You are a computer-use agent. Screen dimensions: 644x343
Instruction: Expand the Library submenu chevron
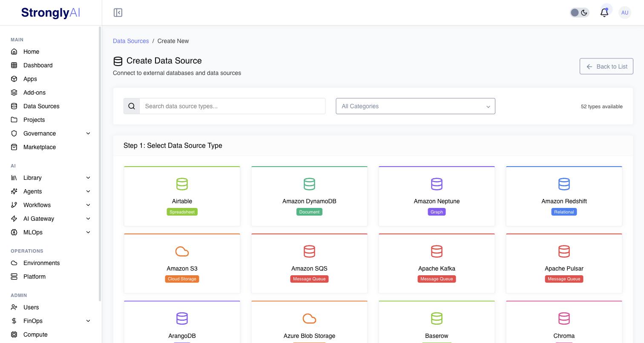coord(88,178)
